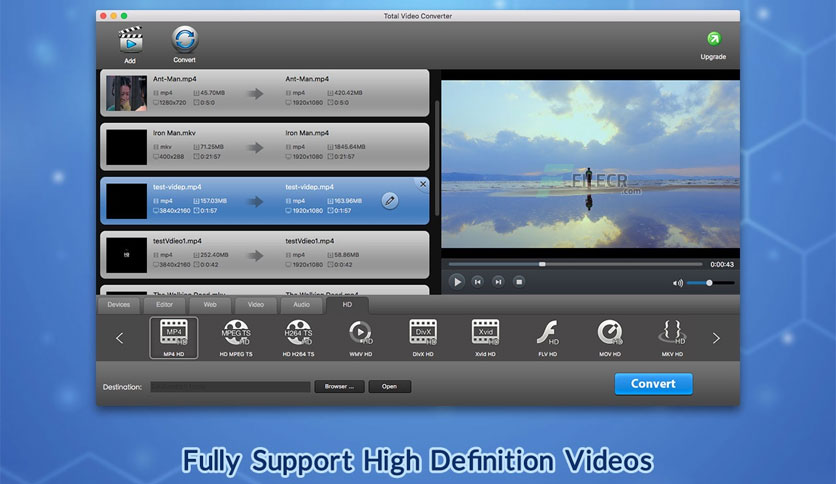Click the Browser ... destination button

pyautogui.click(x=340, y=386)
